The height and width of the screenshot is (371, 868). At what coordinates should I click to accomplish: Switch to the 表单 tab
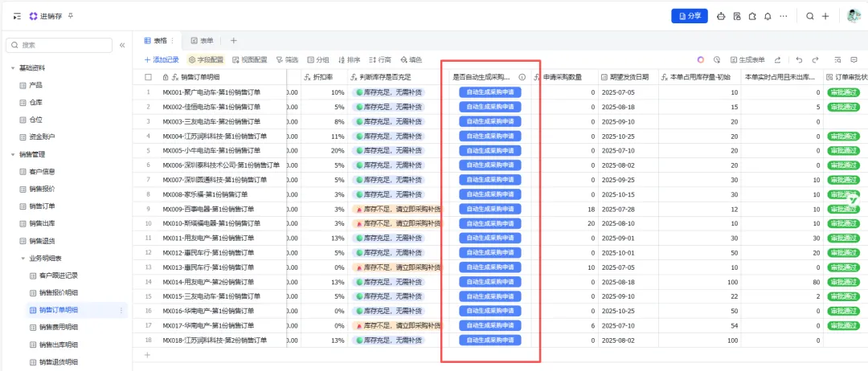coord(202,40)
